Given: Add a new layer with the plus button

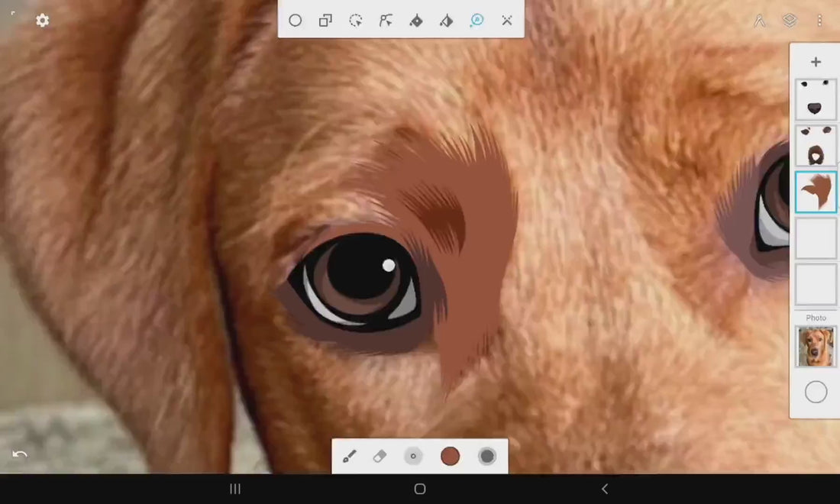Looking at the screenshot, I should pyautogui.click(x=816, y=62).
